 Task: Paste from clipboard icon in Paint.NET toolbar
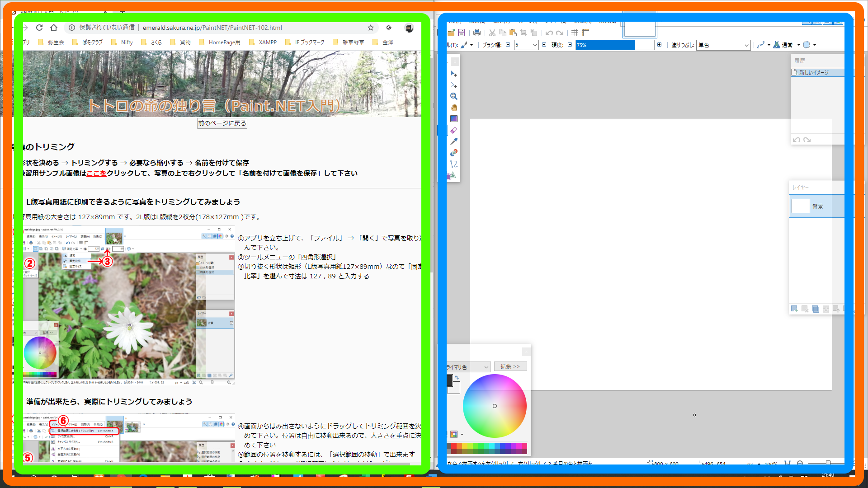click(513, 33)
